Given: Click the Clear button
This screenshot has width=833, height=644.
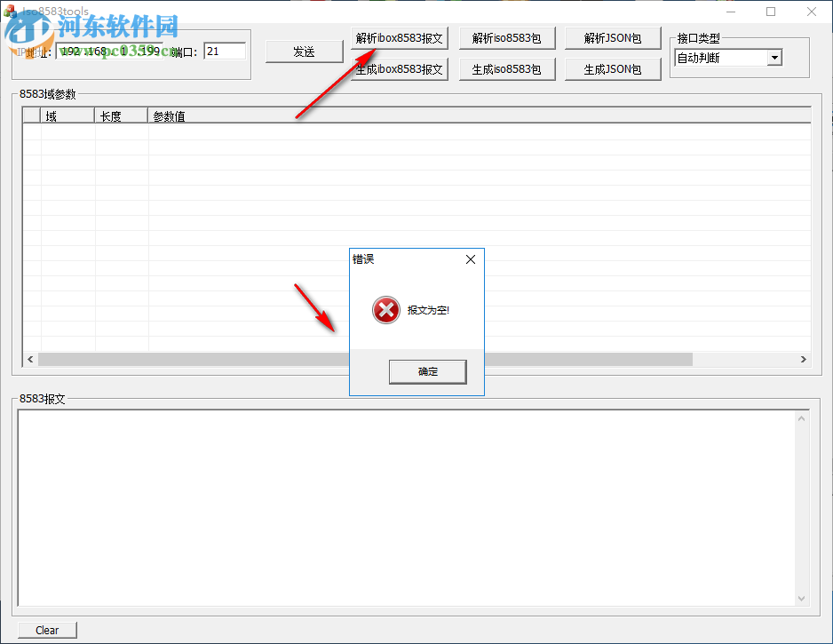Looking at the screenshot, I should pyautogui.click(x=47, y=630).
